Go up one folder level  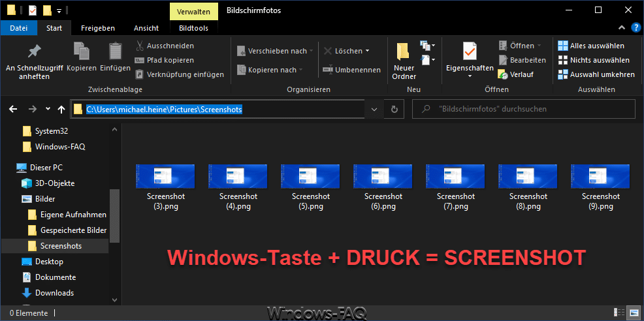click(61, 109)
